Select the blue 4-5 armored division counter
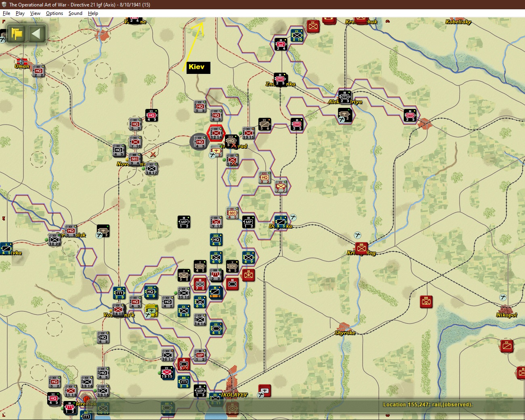Viewport: 525px width, 420px height. point(216,329)
